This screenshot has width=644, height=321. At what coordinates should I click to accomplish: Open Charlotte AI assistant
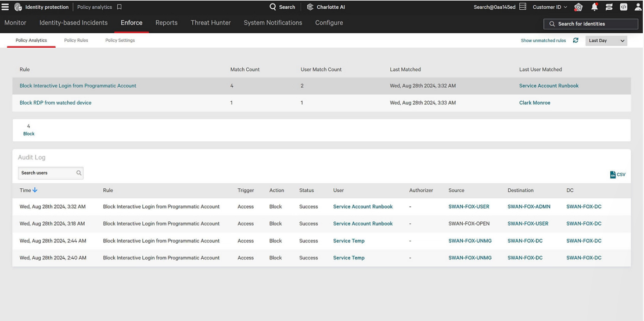click(326, 7)
